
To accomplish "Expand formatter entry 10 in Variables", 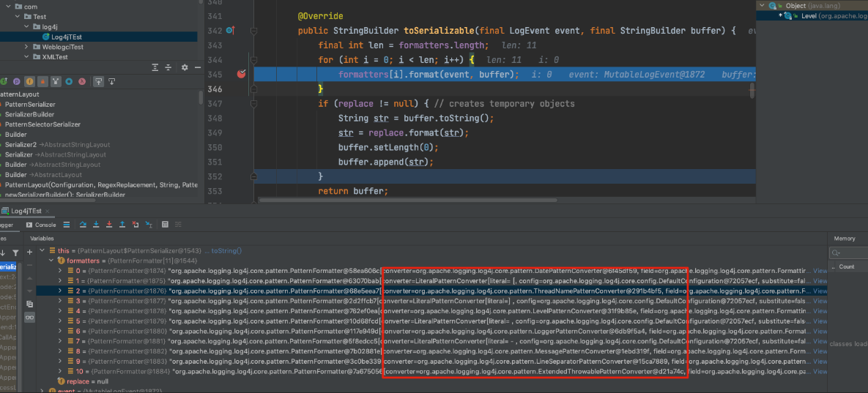I will click(60, 372).
